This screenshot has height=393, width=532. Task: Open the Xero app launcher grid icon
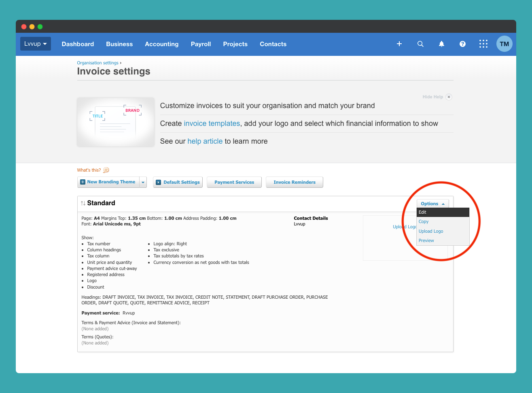(483, 44)
